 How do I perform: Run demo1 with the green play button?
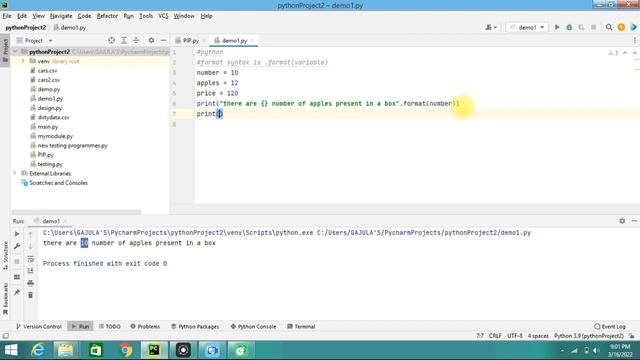557,27
